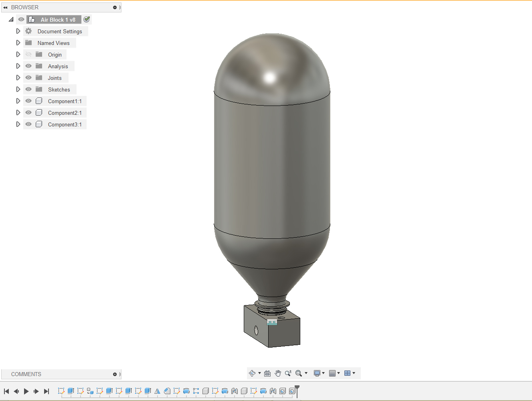Hide Component1:1 with its eye icon
532x401 pixels.
(28, 101)
